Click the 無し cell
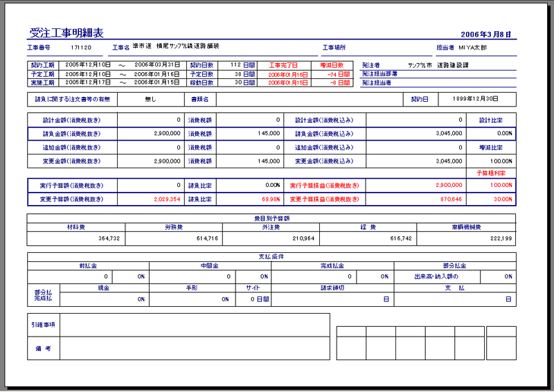Screen dimensions: 554x392 [150, 99]
